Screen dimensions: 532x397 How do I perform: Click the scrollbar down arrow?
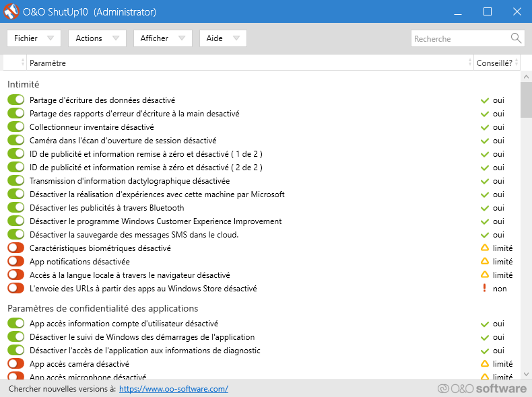(x=526, y=374)
